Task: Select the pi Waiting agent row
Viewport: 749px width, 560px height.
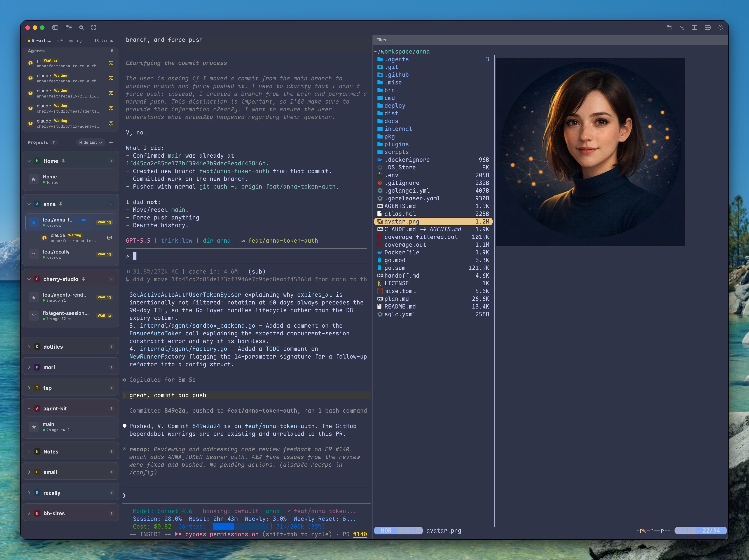Action: pos(71,63)
